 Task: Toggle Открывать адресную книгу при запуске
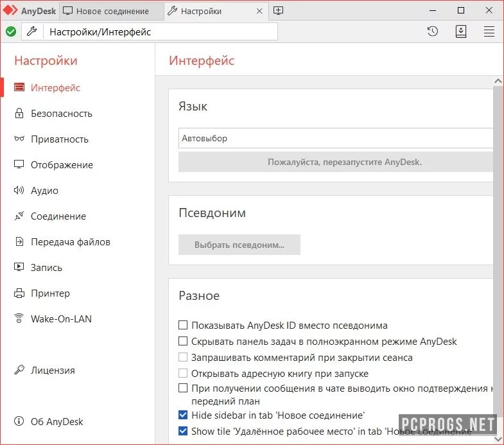[x=183, y=373]
